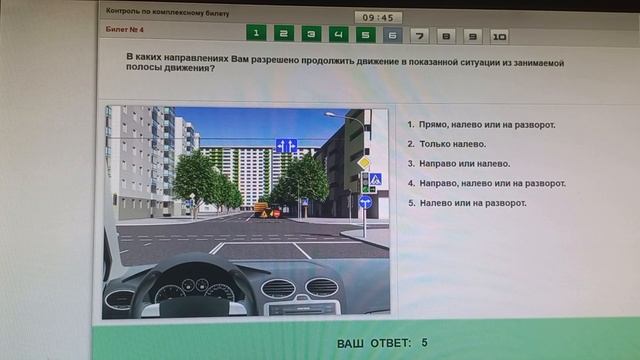Choose answer 2 'Только налево'
The image size is (640, 360).
pos(447,144)
